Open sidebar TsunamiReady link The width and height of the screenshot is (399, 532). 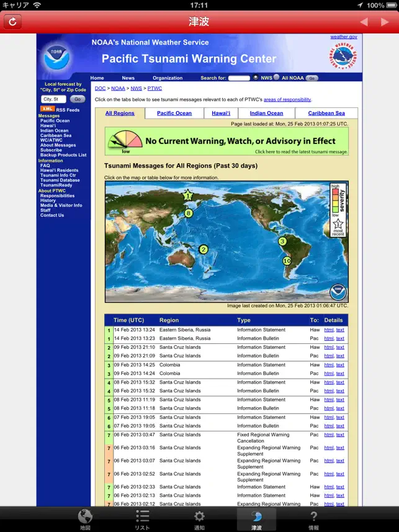tap(56, 185)
